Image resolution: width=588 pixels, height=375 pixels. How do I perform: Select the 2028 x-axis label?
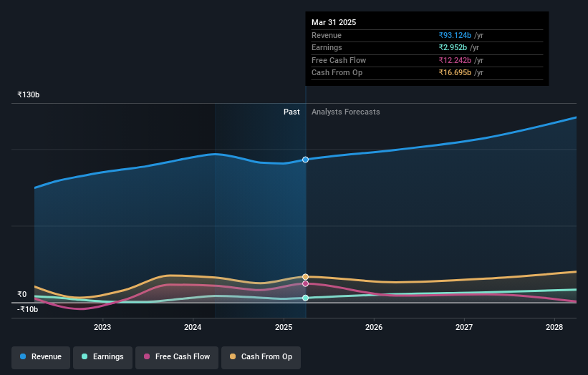[x=554, y=327]
